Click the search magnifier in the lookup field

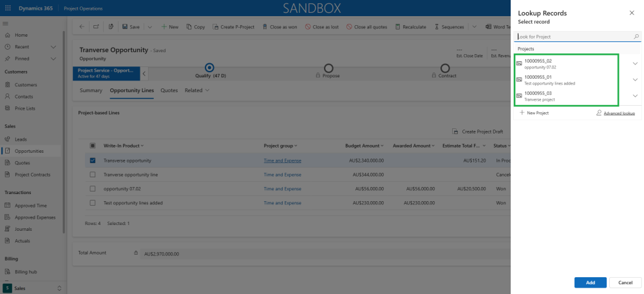point(636,37)
